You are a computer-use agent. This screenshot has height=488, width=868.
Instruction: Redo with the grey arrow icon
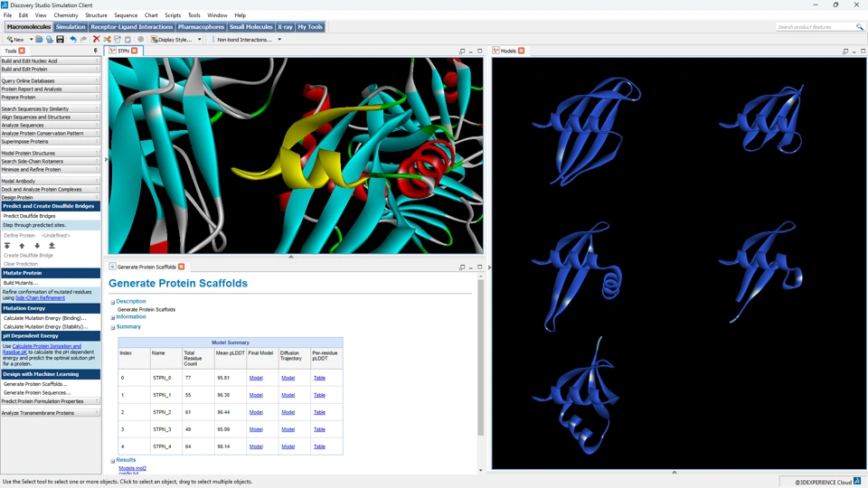pyautogui.click(x=83, y=39)
